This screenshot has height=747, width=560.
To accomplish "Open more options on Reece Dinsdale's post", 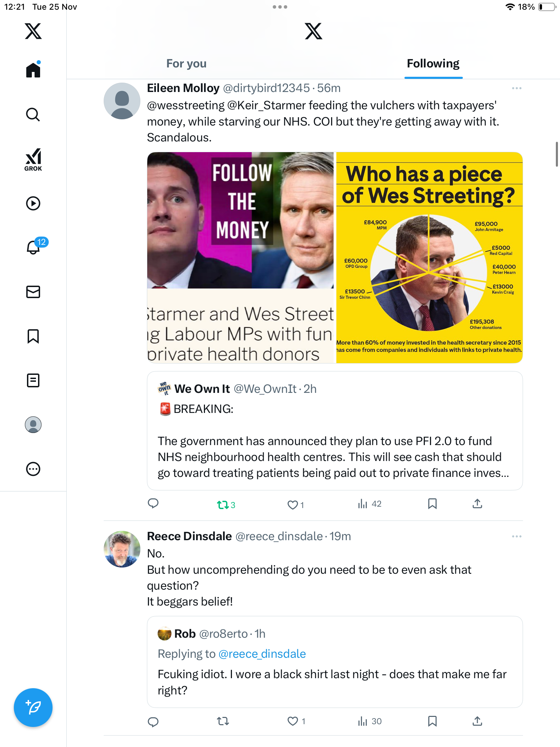I will (516, 536).
